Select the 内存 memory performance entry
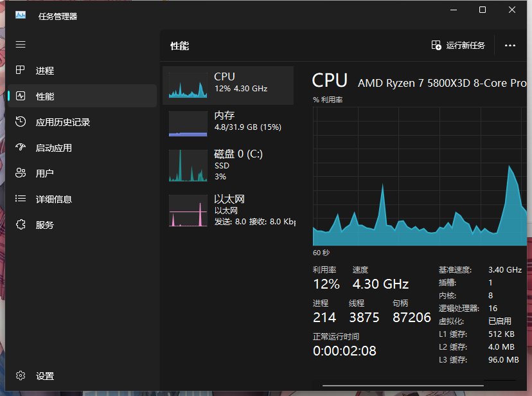The width and height of the screenshot is (532, 396). point(228,122)
